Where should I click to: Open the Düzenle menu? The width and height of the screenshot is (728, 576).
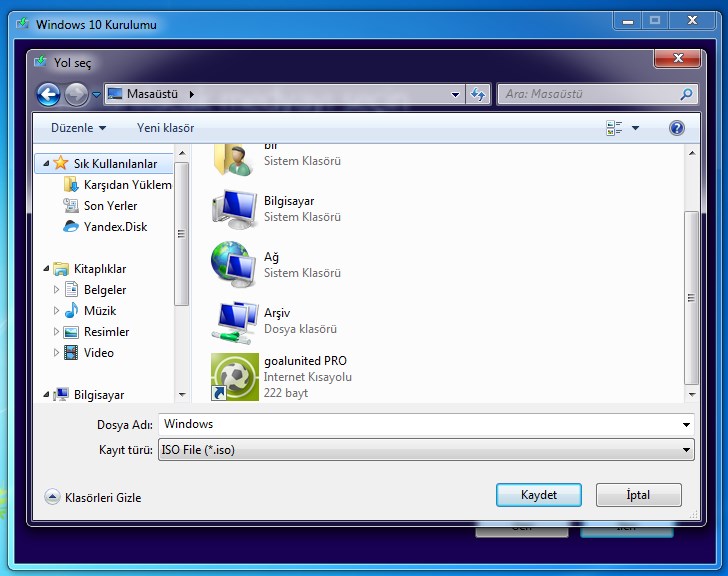click(78, 128)
